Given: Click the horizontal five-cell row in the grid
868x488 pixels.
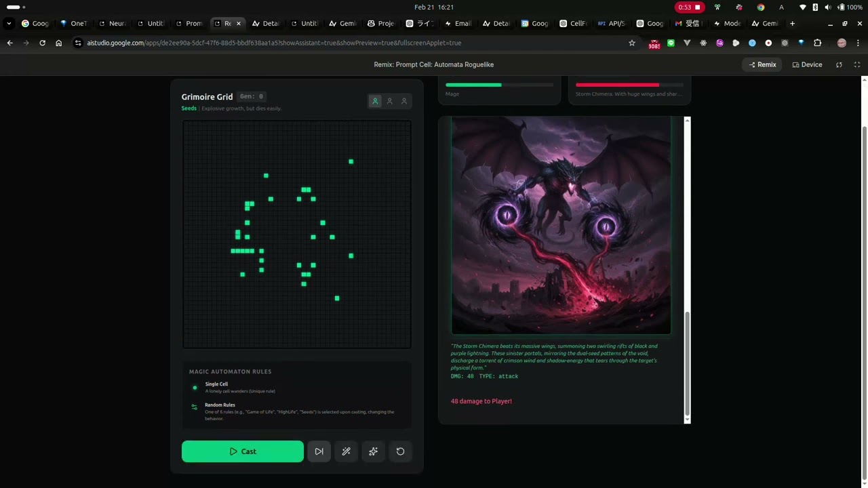Looking at the screenshot, I should [243, 251].
